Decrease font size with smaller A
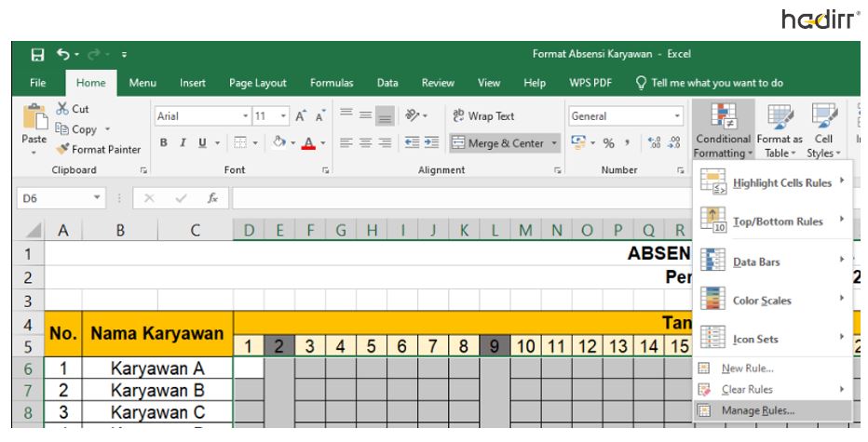The width and height of the screenshot is (868, 442). coord(320,116)
